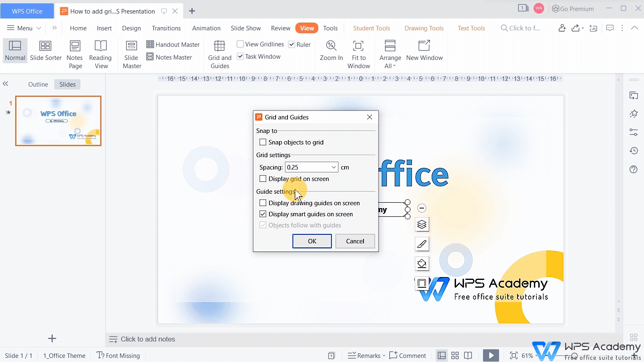Image resolution: width=644 pixels, height=362 pixels.
Task: Cancel the Grid and Guides dialog
Action: pos(355,241)
